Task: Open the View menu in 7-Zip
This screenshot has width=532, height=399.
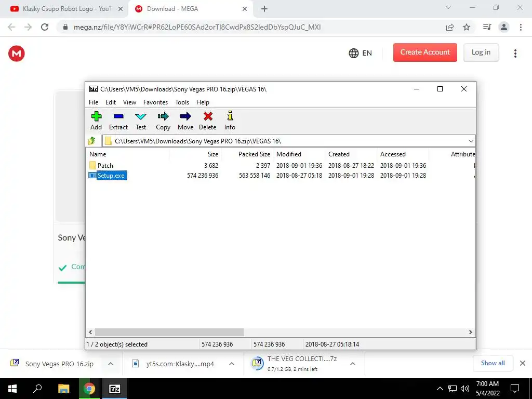Action: 129,102
